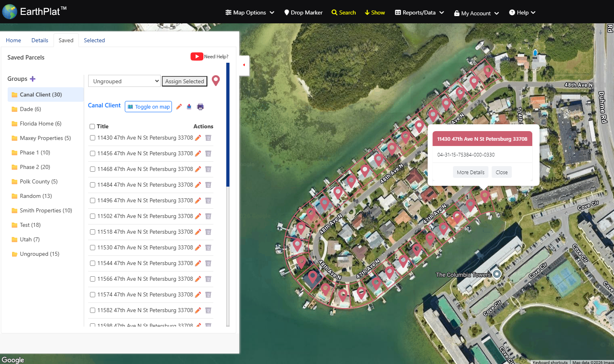Click More Details in the parcel popup
The image size is (614, 364).
(x=470, y=172)
